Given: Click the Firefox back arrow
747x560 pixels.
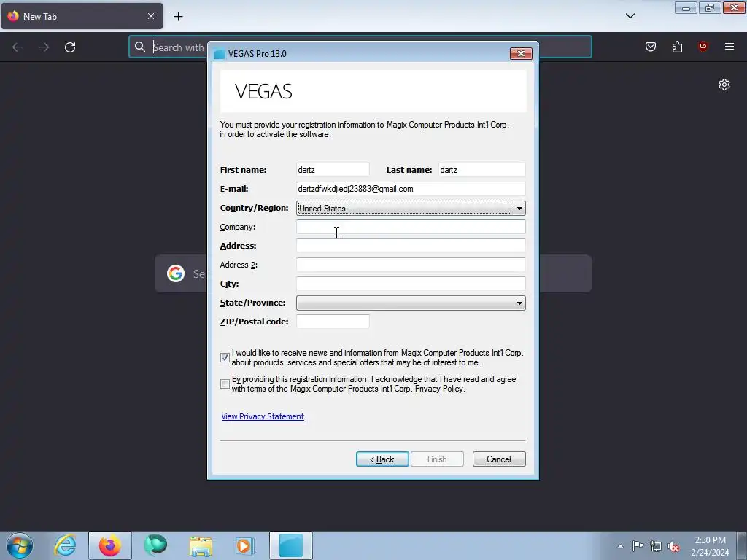Looking at the screenshot, I should [x=18, y=47].
